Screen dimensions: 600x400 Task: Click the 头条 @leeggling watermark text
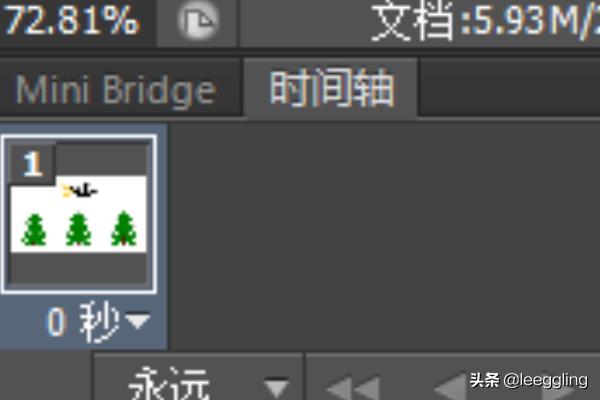[528, 380]
